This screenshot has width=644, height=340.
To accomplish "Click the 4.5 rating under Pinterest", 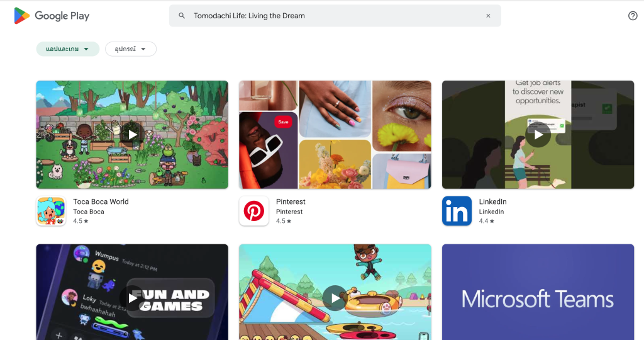I will (x=284, y=221).
